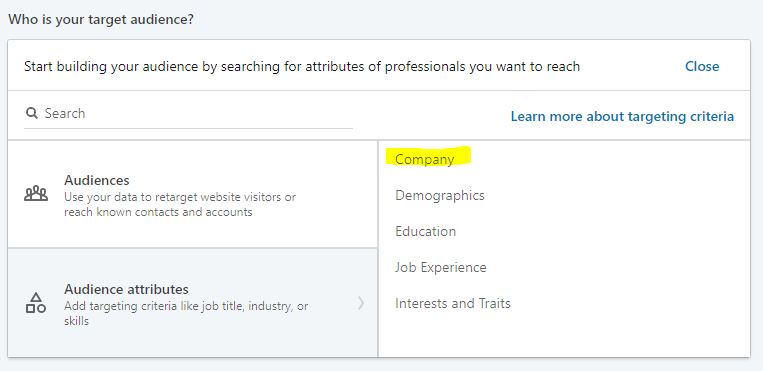Open Learn more about targeting criteria link
The width and height of the screenshot is (763, 371).
(622, 116)
